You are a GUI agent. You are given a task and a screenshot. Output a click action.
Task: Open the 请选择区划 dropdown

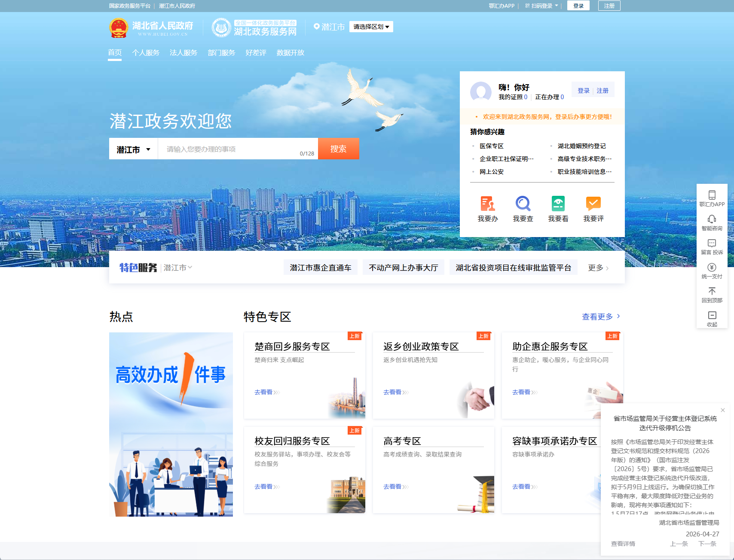click(371, 27)
